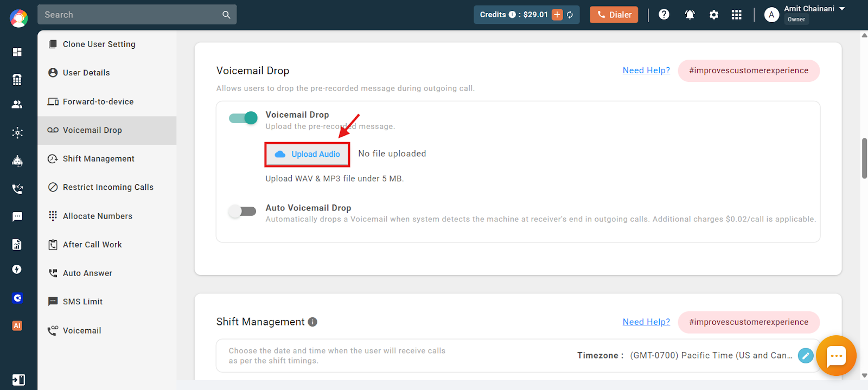Click #improvescustomerexperience tag in Shift Management

(749, 322)
